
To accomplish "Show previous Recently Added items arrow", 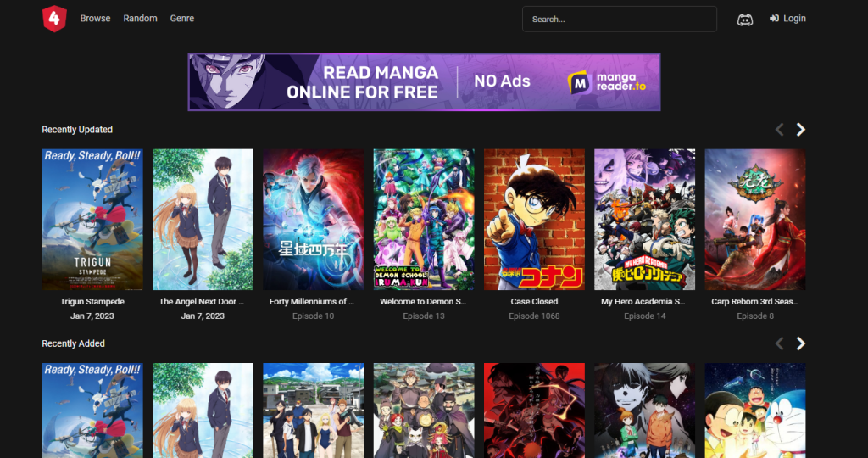I will tap(780, 343).
